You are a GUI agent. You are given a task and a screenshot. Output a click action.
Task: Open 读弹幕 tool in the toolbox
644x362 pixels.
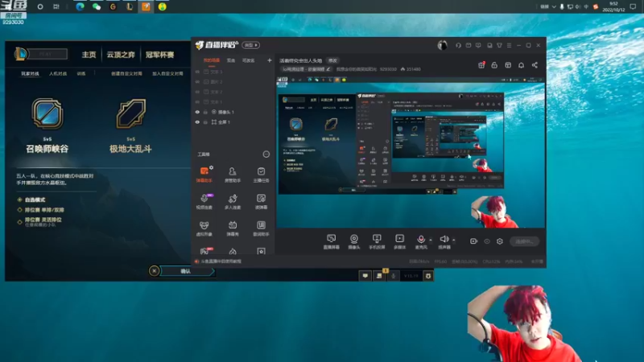(261, 201)
